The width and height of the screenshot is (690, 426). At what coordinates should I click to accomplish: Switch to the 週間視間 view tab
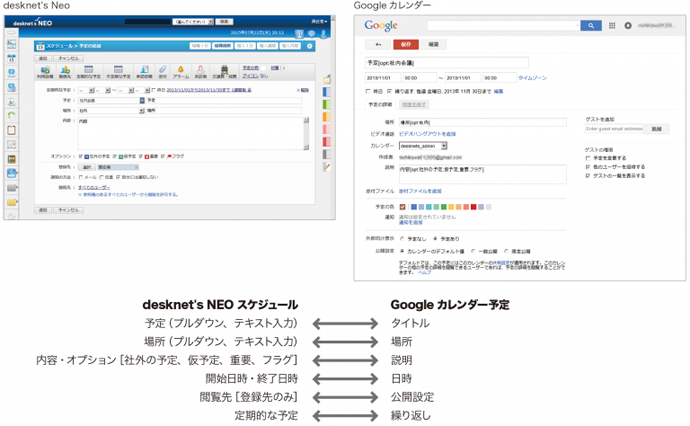click(x=221, y=46)
